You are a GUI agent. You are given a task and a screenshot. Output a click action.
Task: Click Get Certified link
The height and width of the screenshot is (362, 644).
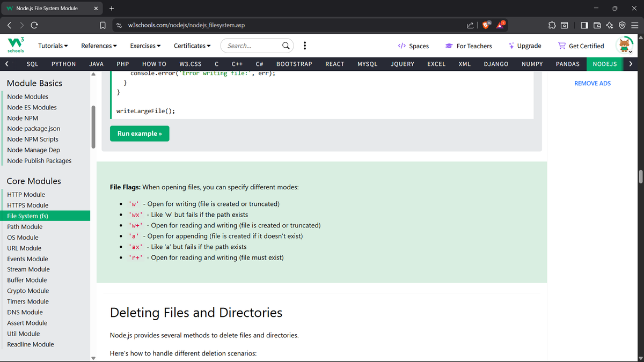click(581, 46)
